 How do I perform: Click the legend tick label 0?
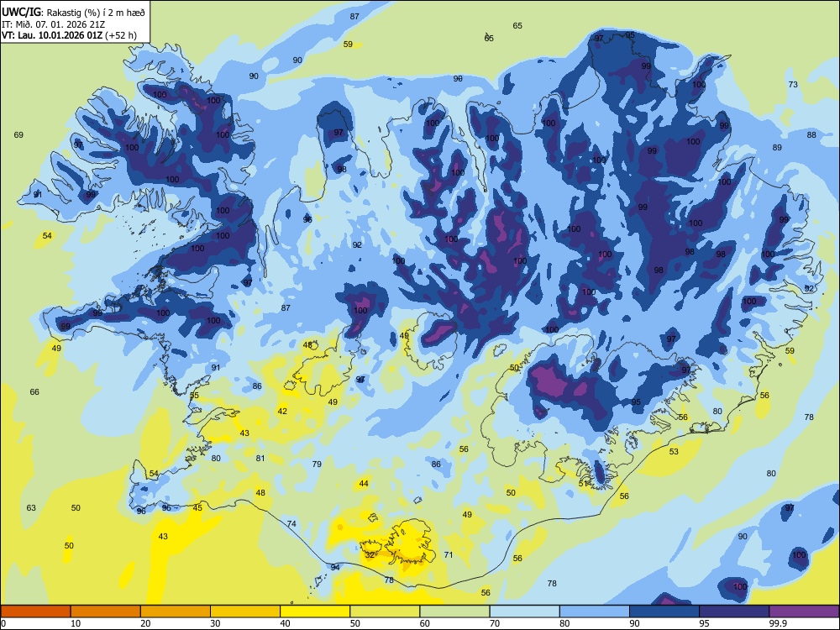pyautogui.click(x=3, y=623)
